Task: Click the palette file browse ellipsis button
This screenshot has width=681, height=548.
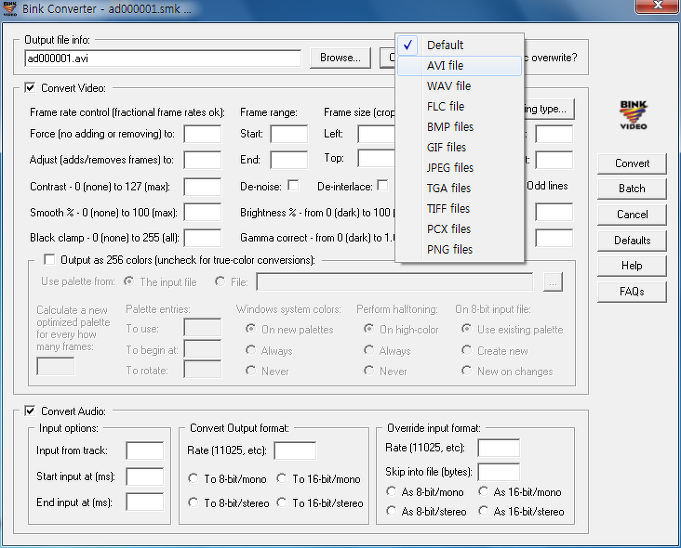Action: pyautogui.click(x=553, y=283)
